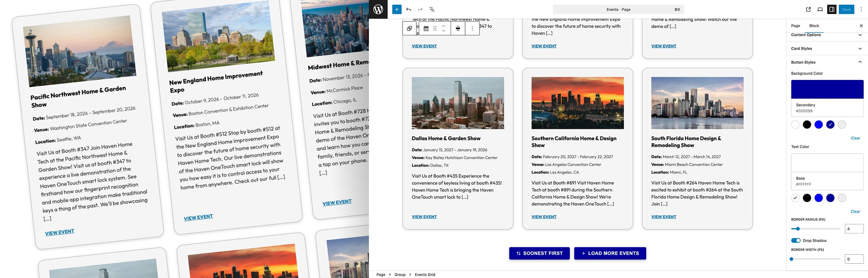Open View Event link for Southern California show
The height and width of the screenshot is (278, 868).
(544, 217)
